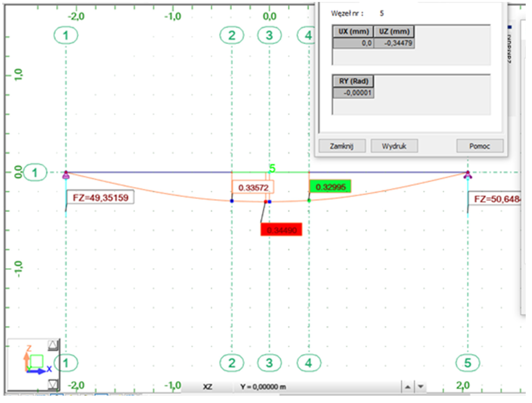Open the XZ view plane selector

click(207, 387)
